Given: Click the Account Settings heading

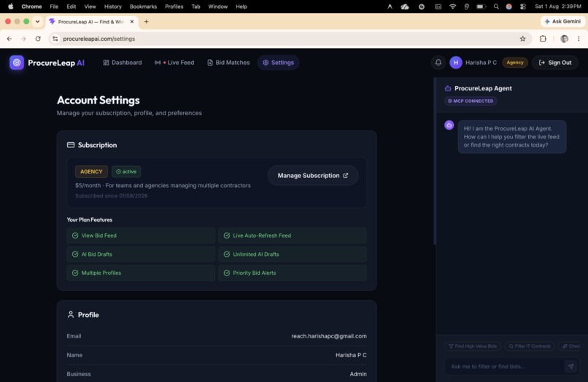Looking at the screenshot, I should click(x=98, y=100).
